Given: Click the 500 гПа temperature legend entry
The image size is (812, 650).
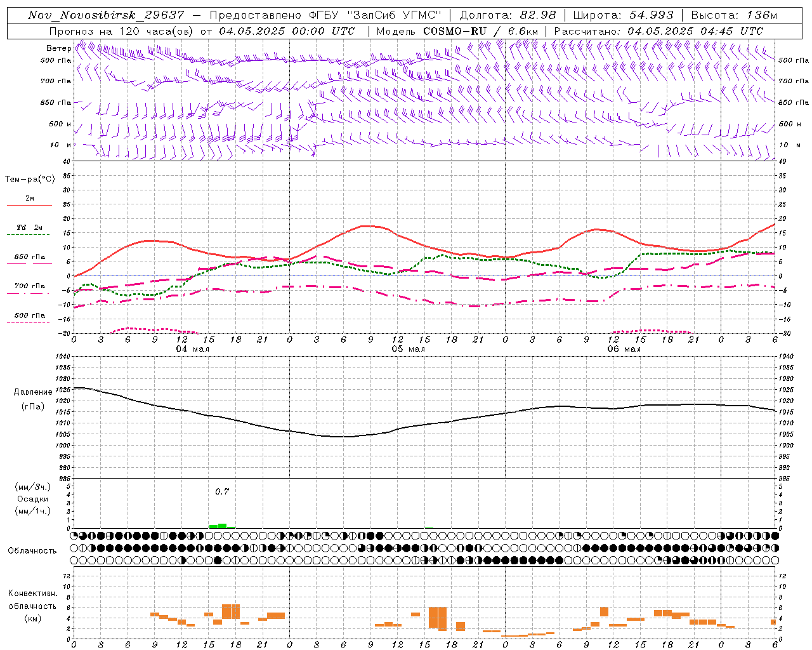Looking at the screenshot, I should [x=30, y=315].
